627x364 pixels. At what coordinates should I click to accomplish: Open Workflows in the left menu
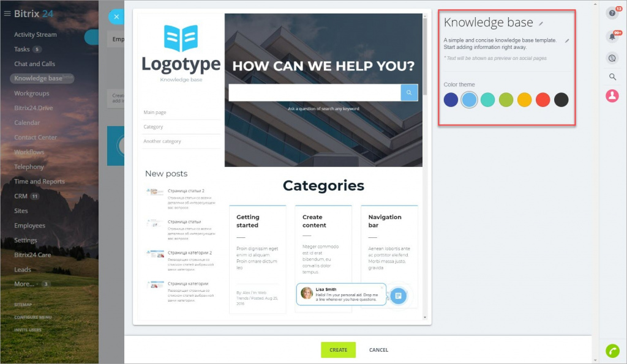point(29,152)
